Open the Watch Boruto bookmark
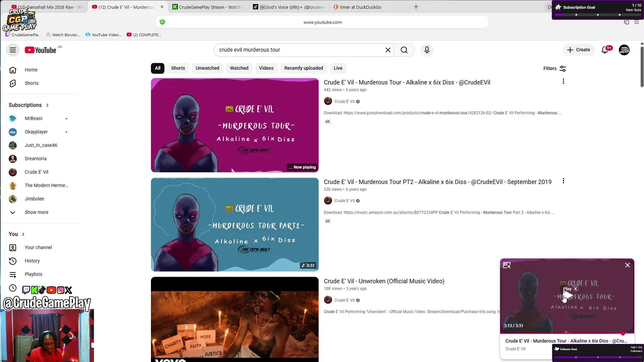 click(63, 35)
